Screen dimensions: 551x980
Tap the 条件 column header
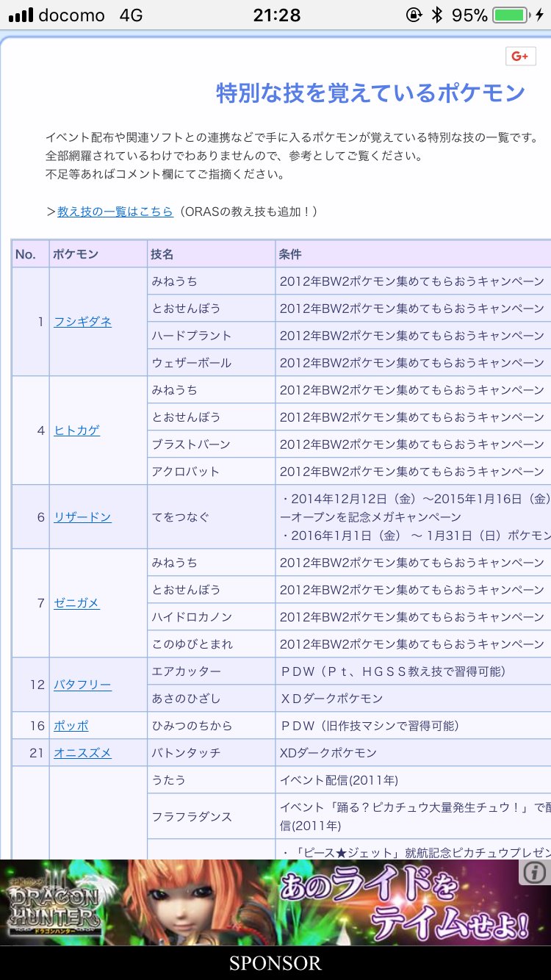pos(413,254)
